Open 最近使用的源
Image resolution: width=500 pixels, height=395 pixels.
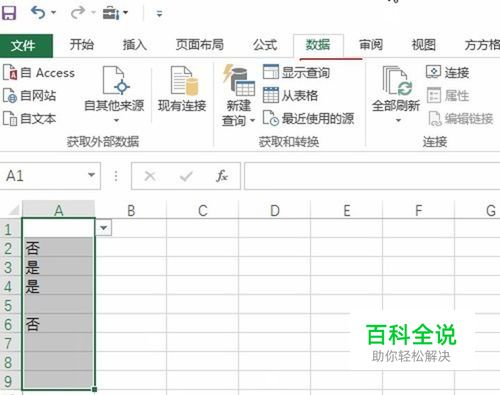(x=308, y=119)
